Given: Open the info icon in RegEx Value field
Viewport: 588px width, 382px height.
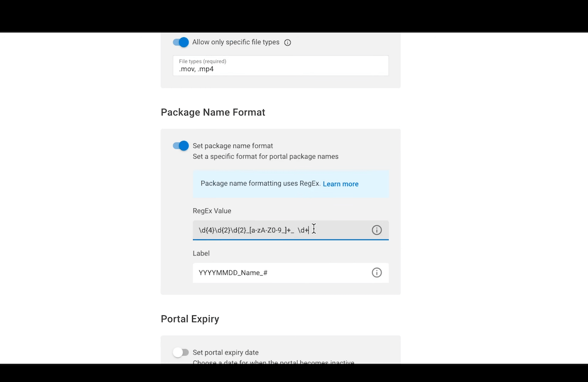Looking at the screenshot, I should pyautogui.click(x=376, y=230).
